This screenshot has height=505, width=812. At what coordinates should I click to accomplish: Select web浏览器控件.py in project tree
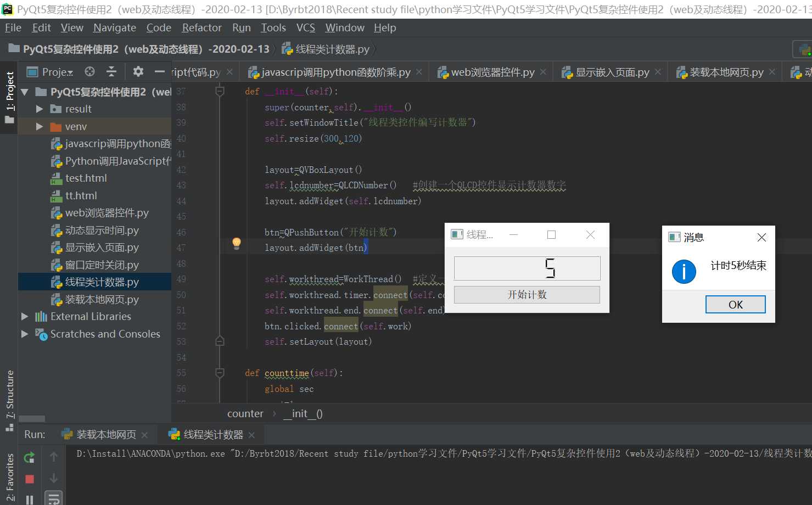(x=99, y=213)
